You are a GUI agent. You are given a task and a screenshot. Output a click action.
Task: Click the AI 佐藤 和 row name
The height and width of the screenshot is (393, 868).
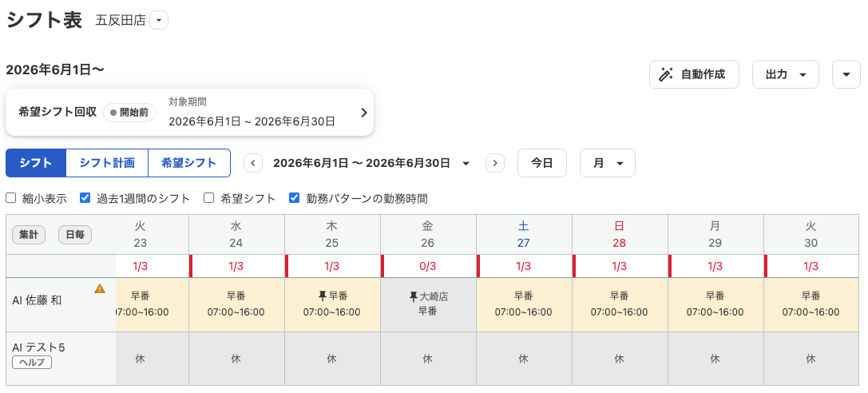coord(37,300)
